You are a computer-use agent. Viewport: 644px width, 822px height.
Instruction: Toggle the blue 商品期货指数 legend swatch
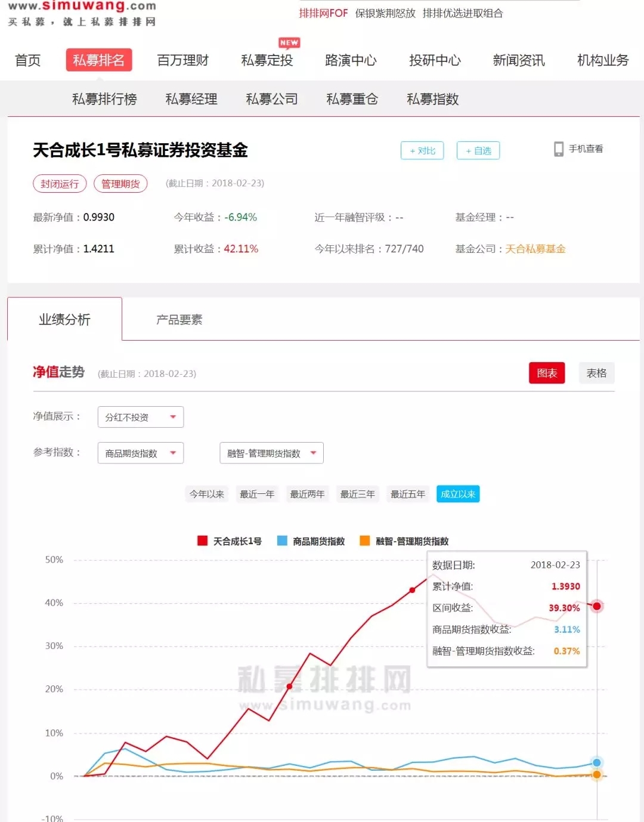tap(282, 540)
